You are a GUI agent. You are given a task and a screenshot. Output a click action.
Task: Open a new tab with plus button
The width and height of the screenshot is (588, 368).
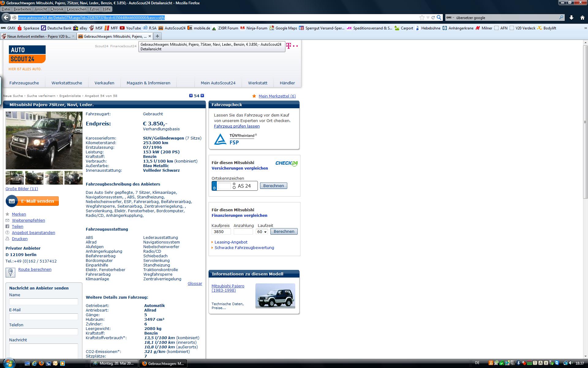157,36
